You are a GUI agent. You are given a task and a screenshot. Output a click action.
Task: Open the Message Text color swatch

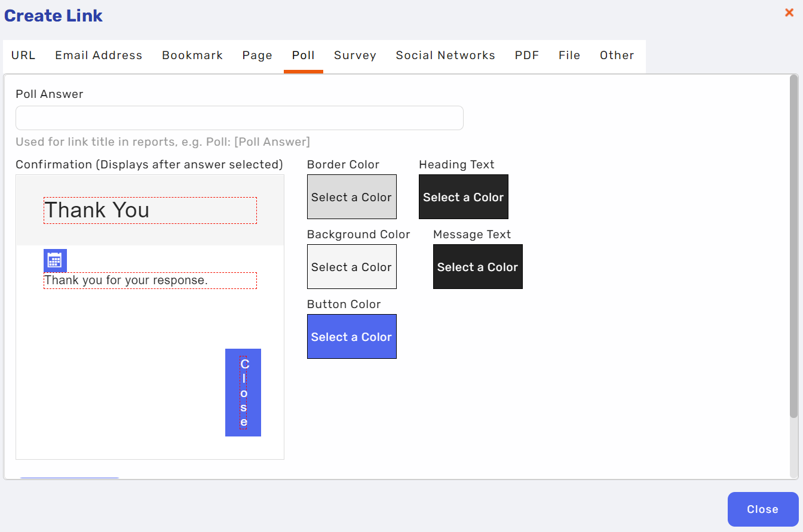[x=478, y=267]
